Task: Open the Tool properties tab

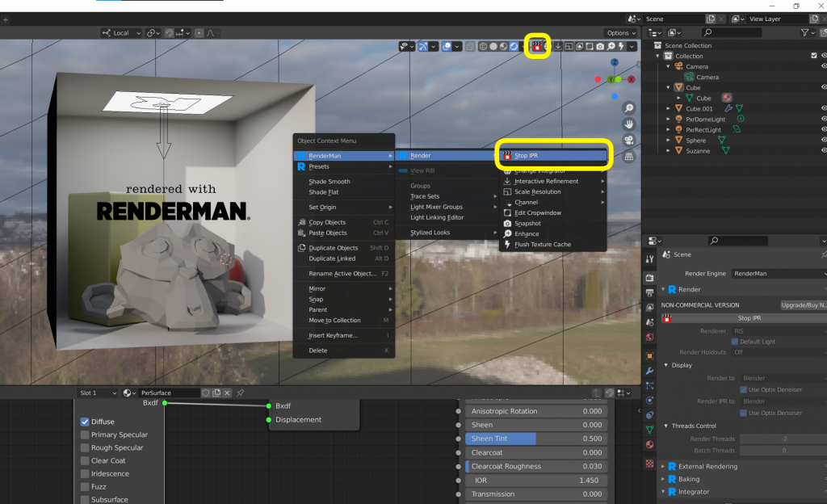Action: tap(650, 258)
